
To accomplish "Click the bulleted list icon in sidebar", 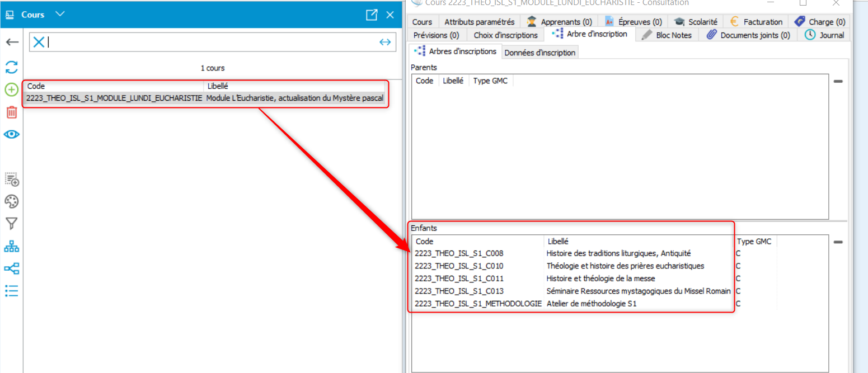I will click(x=12, y=291).
